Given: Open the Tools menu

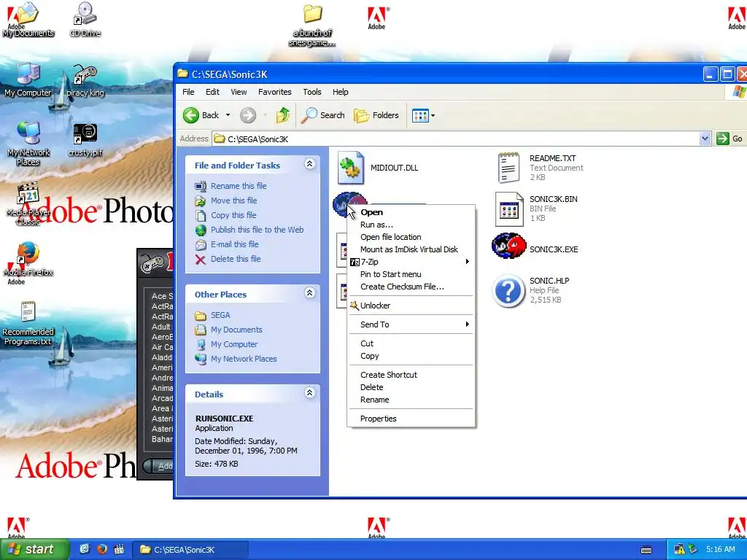Looking at the screenshot, I should 312,92.
